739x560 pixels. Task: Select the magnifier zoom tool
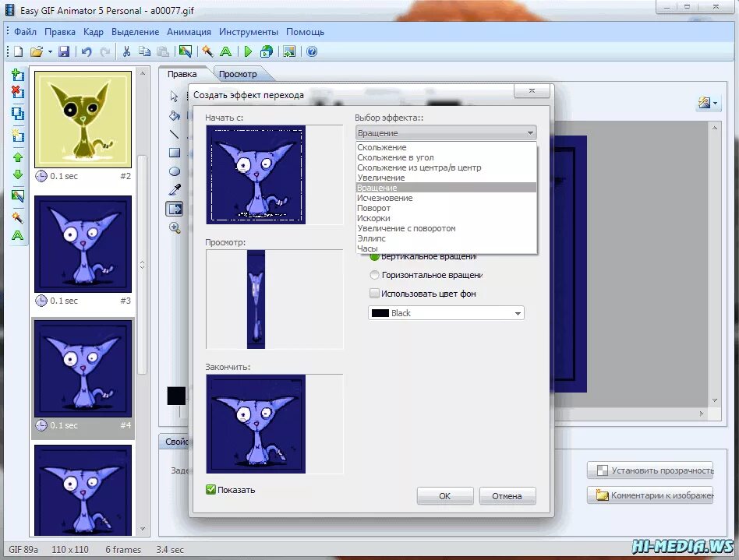[175, 228]
